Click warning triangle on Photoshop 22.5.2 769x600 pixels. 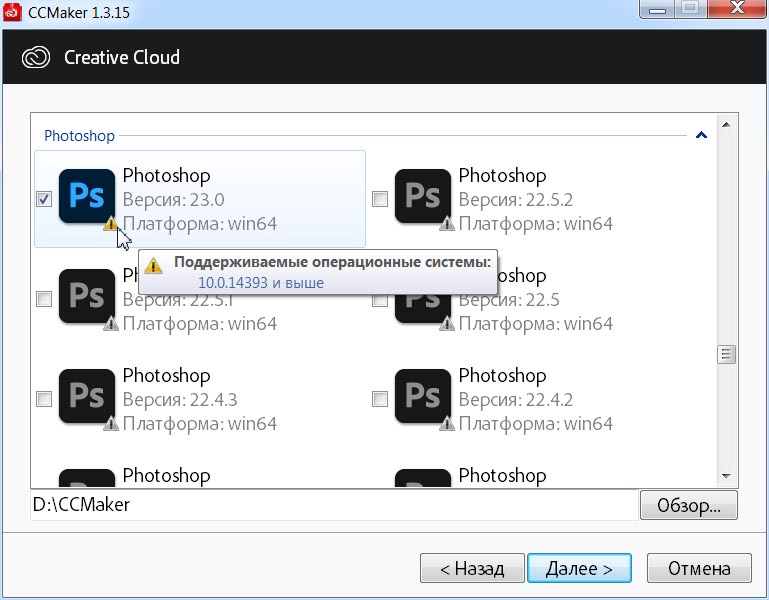pos(447,224)
